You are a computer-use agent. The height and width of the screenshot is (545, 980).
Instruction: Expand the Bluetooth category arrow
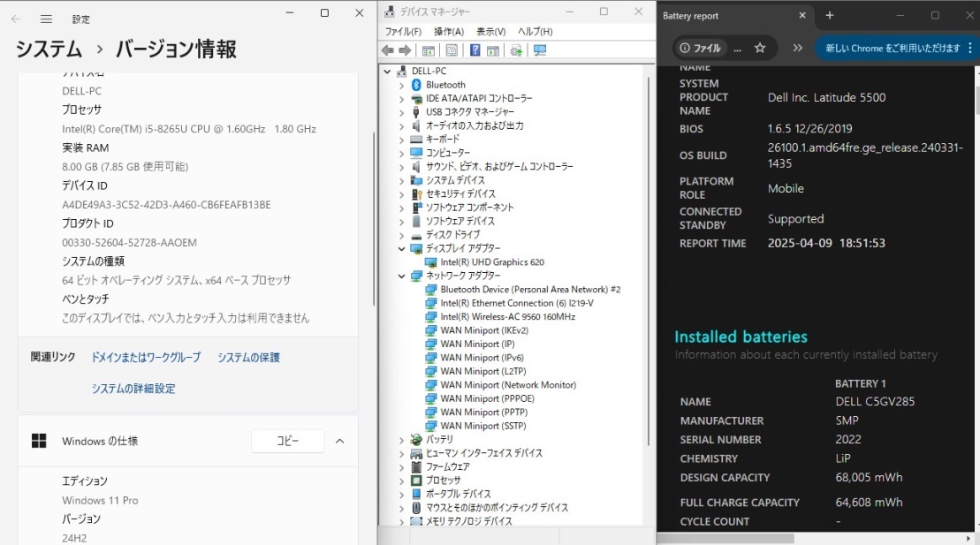[x=402, y=85]
